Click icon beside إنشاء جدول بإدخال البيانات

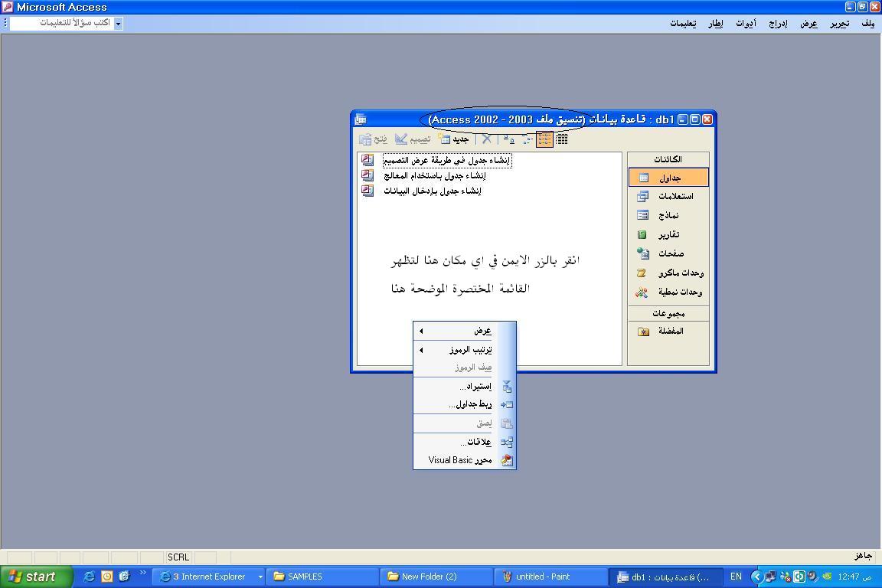(367, 191)
